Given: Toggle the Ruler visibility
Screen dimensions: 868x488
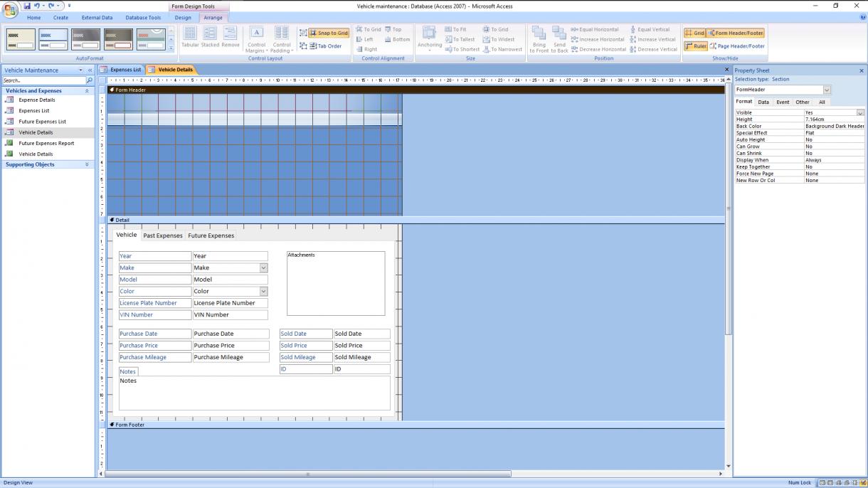Looking at the screenshot, I should pos(696,46).
